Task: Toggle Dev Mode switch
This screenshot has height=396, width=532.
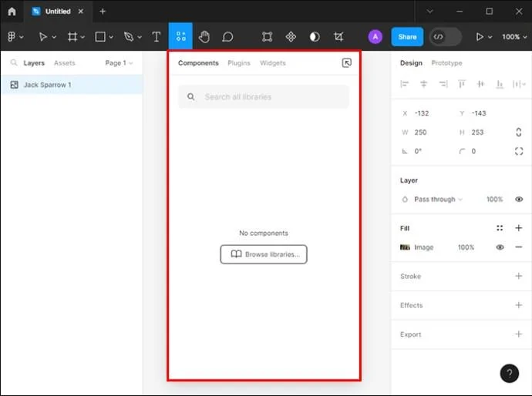Action: pos(446,37)
